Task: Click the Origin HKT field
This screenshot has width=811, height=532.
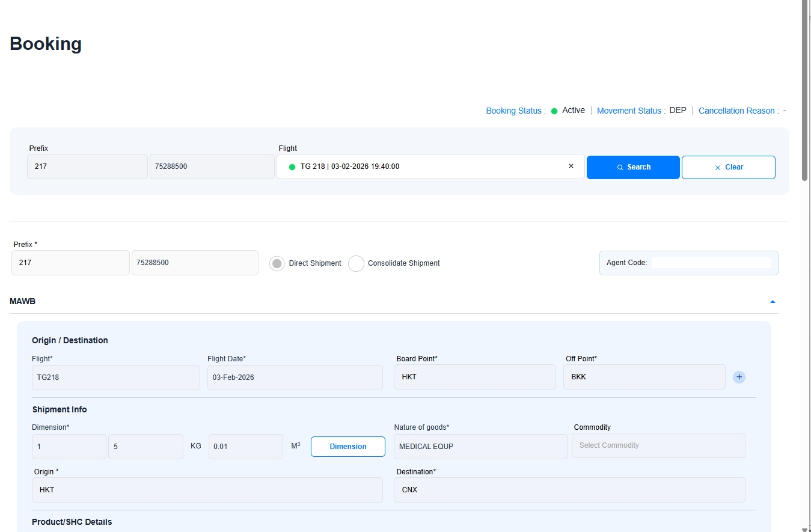Action: pos(207,490)
